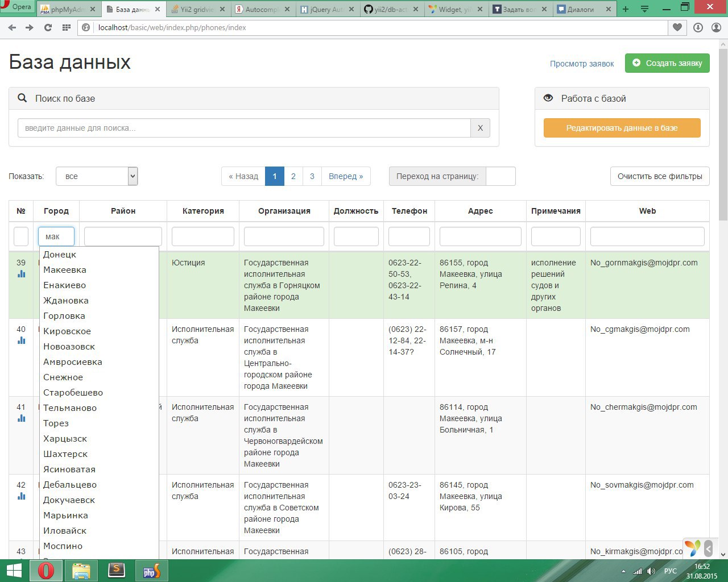Screen dimensions: 728x582
Task: Open the Speed Dial grid icon
Action: 66,27
